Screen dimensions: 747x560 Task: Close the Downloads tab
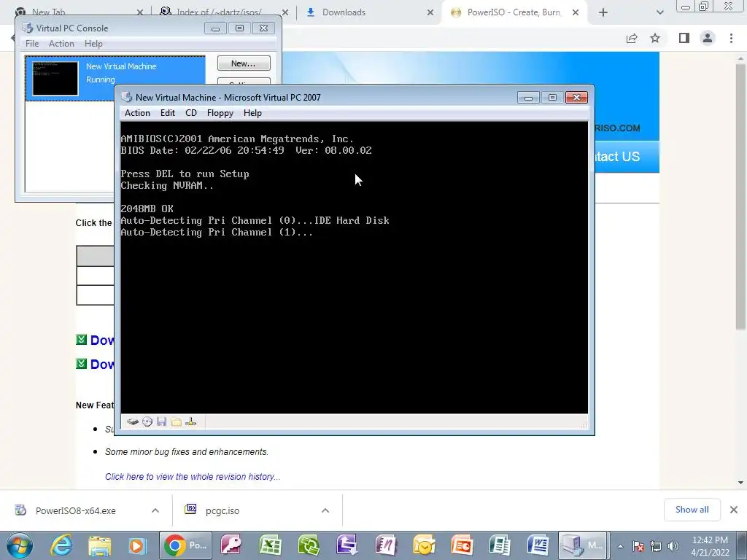point(430,12)
